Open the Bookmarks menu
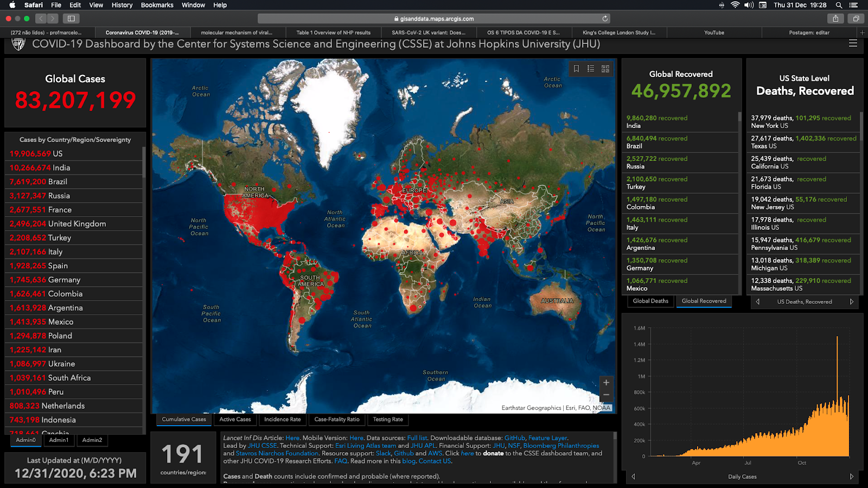Viewport: 868px width, 488px height. (x=157, y=5)
